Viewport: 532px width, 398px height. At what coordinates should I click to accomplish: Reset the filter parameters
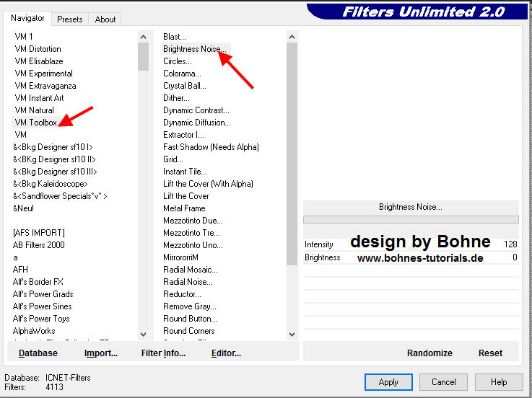tap(490, 353)
